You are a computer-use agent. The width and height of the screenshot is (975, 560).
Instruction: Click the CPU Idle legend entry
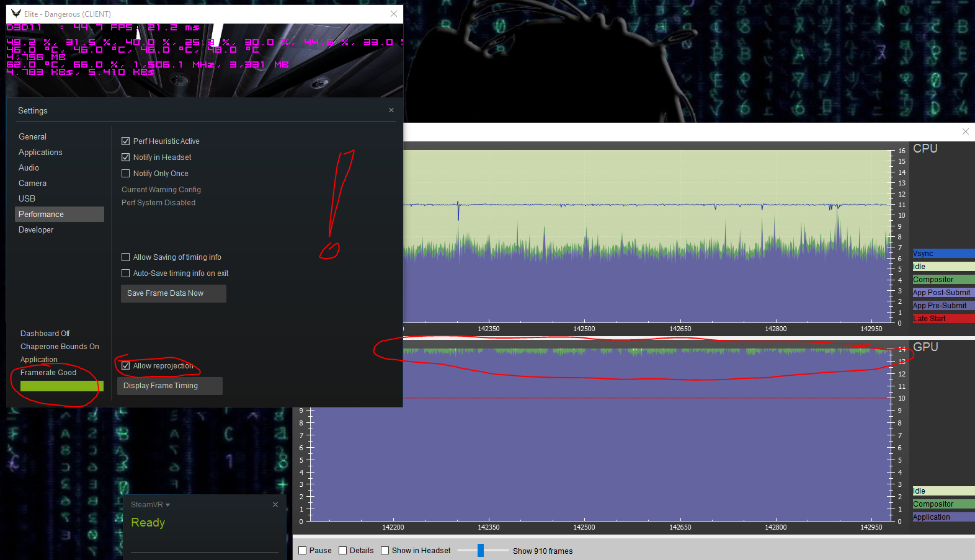(943, 267)
